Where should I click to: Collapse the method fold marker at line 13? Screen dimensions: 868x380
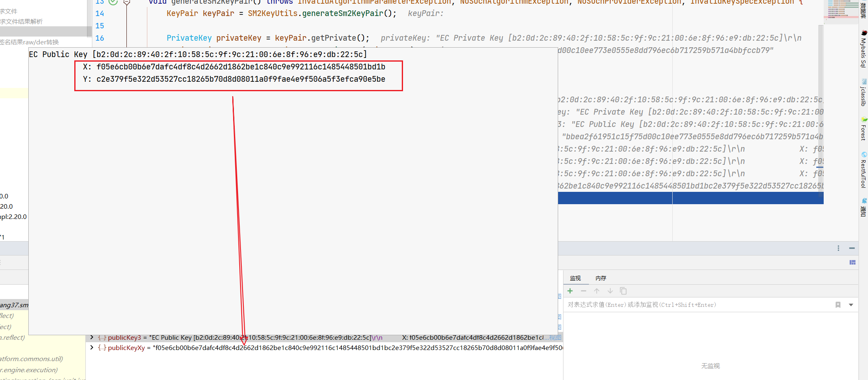(127, 2)
